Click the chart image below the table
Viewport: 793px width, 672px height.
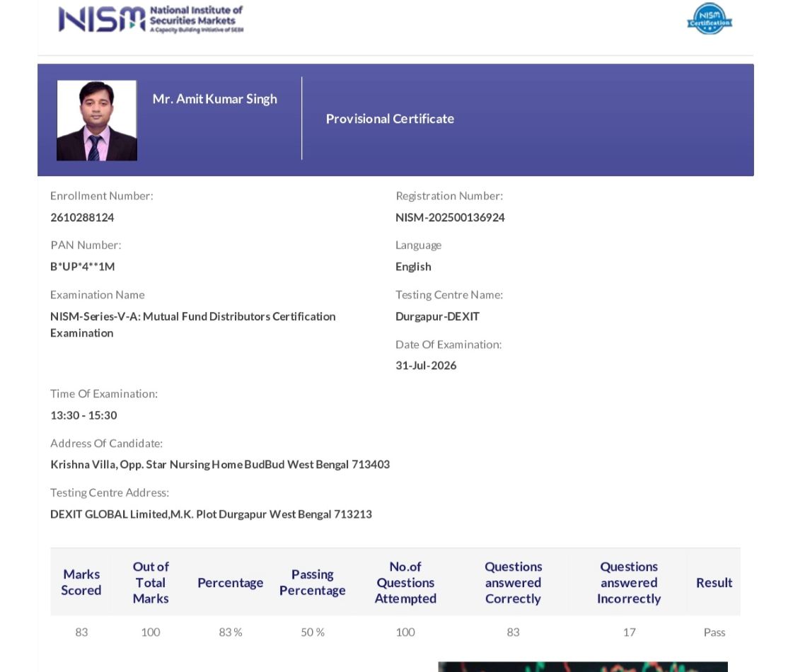point(583,666)
